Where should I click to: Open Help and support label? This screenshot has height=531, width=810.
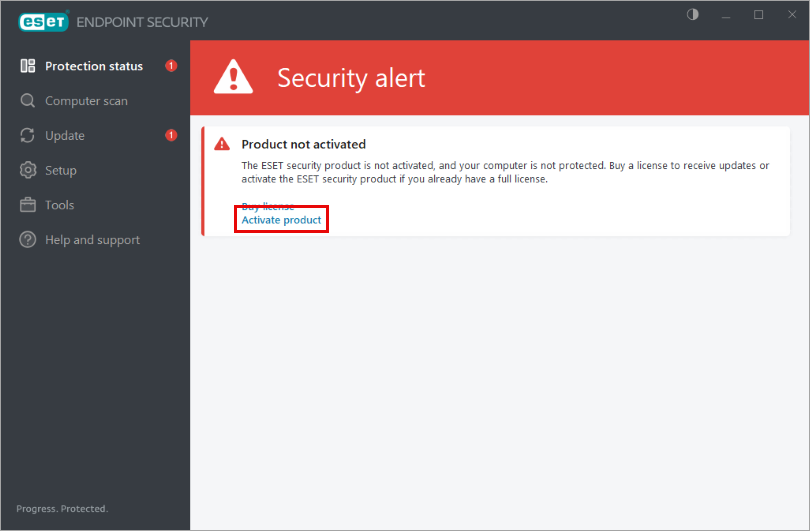click(92, 240)
